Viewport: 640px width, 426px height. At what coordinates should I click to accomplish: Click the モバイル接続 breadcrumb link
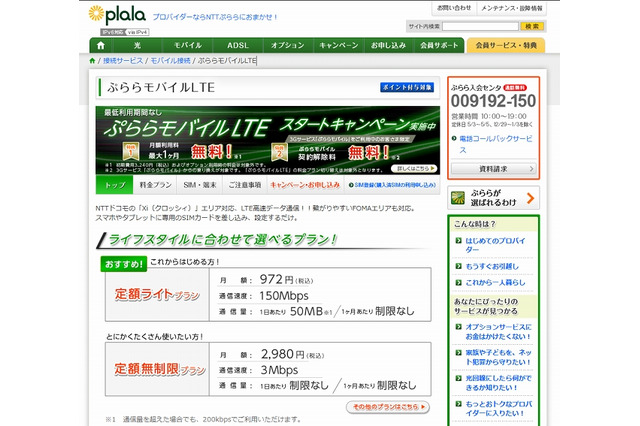(x=170, y=61)
